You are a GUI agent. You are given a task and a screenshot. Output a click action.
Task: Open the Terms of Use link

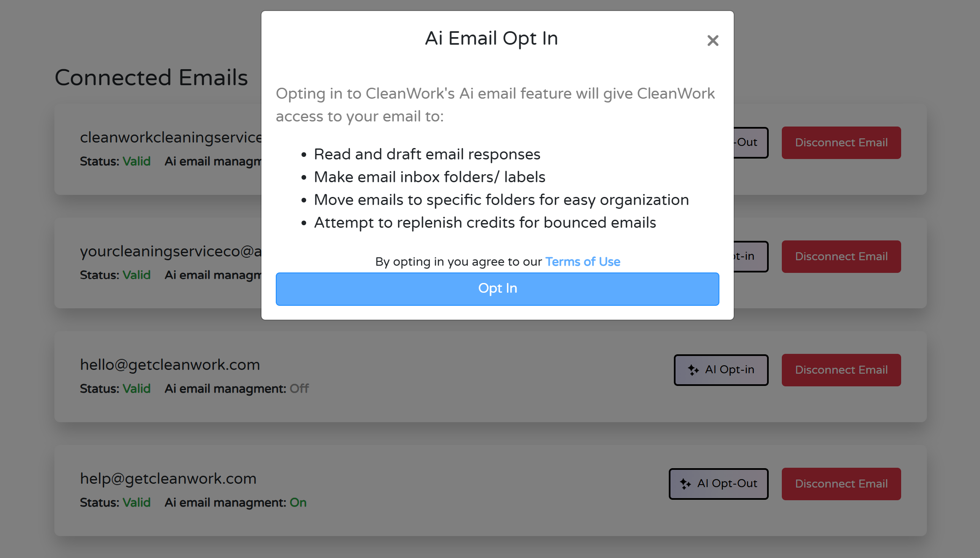583,262
